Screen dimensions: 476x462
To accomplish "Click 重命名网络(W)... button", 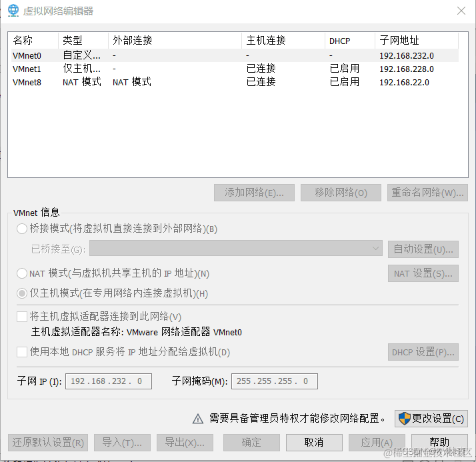I will [427, 193].
